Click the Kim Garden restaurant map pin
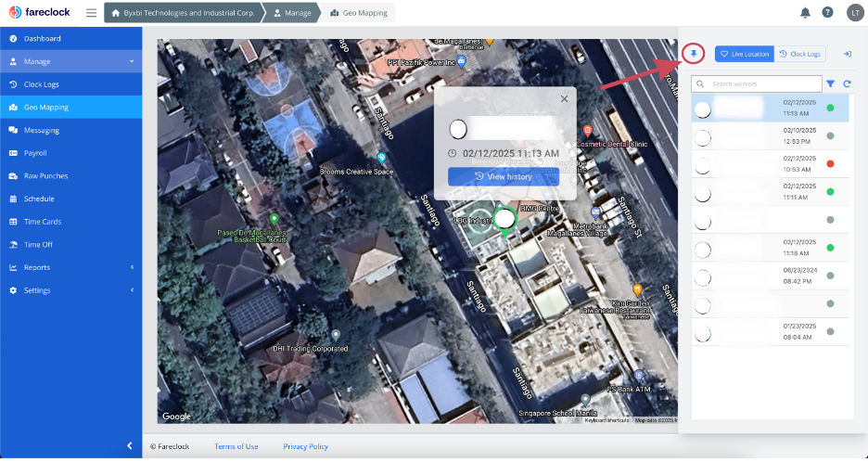 tap(637, 289)
